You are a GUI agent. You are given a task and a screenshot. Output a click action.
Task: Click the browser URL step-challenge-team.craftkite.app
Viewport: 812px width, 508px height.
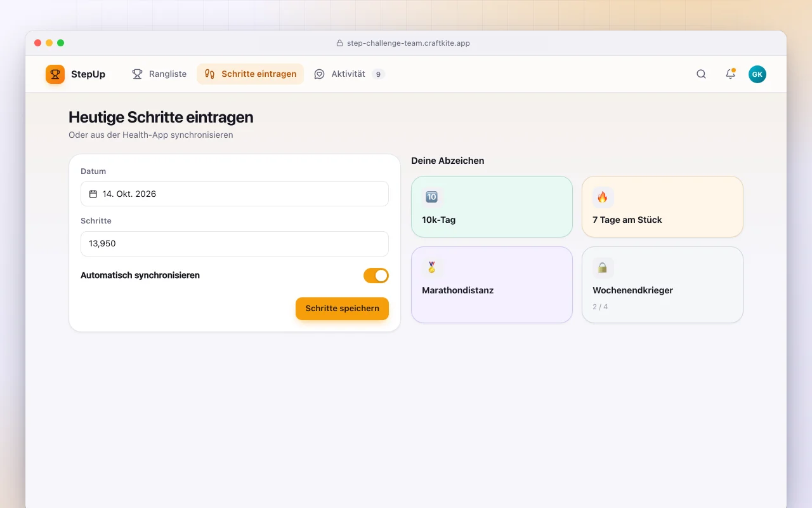coord(409,43)
